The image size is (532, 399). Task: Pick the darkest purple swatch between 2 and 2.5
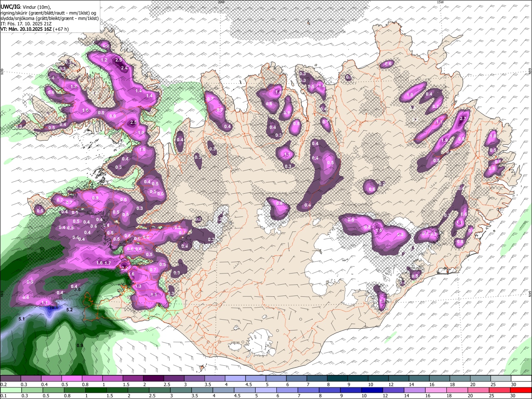click(x=153, y=379)
